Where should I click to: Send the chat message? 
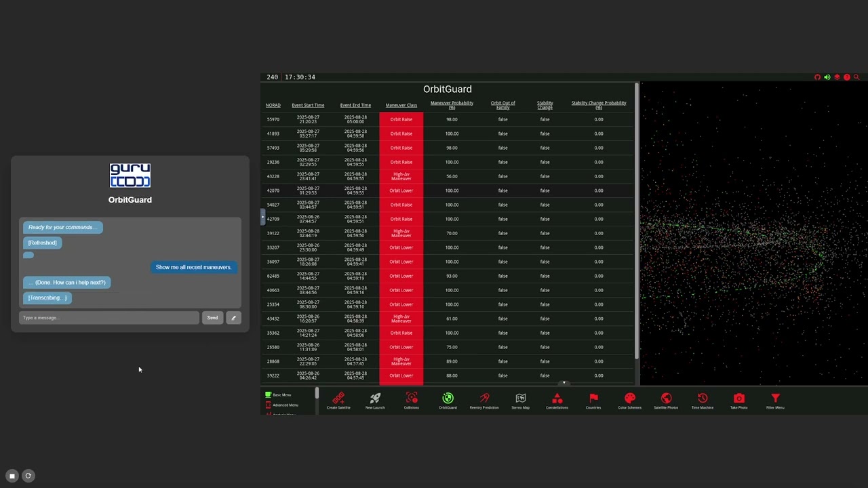point(212,318)
